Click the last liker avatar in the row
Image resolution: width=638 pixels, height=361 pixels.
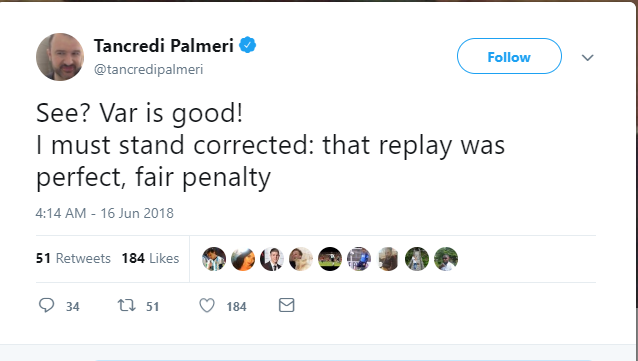pos(446,259)
